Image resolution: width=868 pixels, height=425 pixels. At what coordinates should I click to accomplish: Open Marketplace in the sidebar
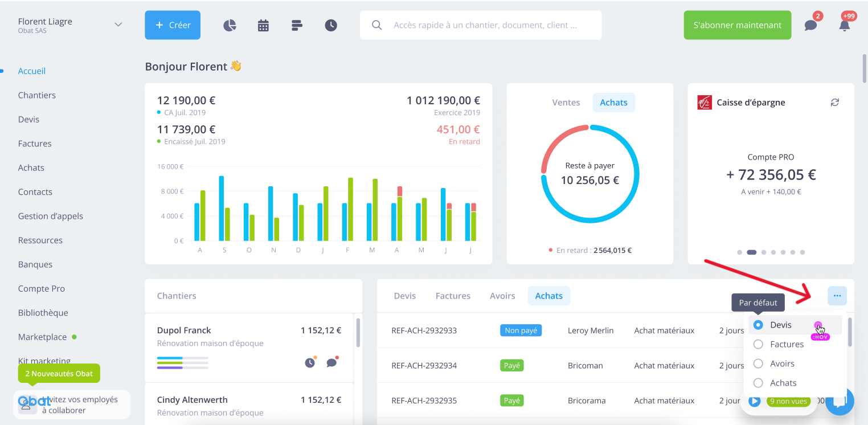point(43,337)
